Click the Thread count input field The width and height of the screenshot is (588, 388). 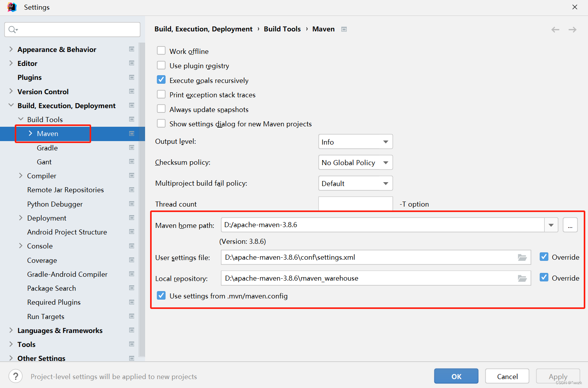click(356, 203)
